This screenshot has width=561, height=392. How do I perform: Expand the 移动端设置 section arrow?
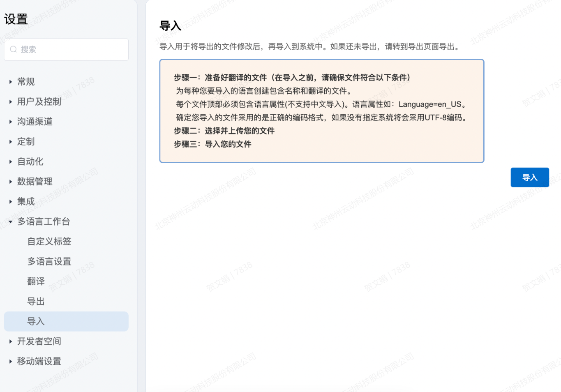10,361
